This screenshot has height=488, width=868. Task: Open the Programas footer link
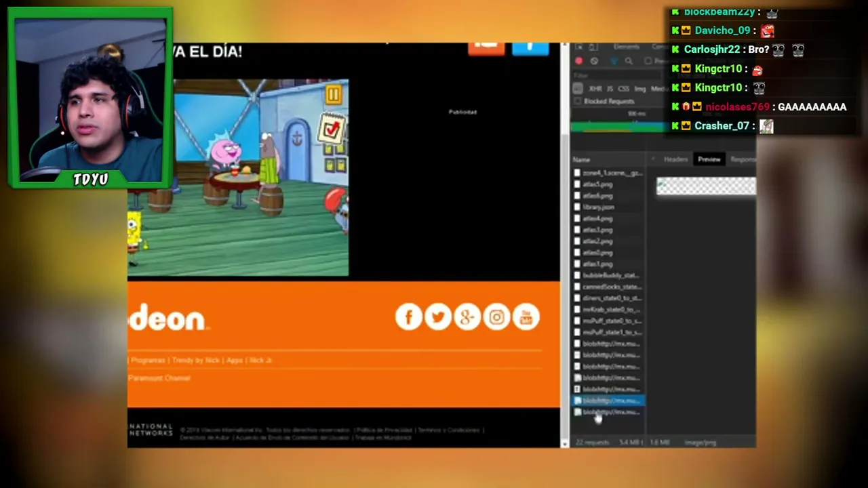coord(148,361)
